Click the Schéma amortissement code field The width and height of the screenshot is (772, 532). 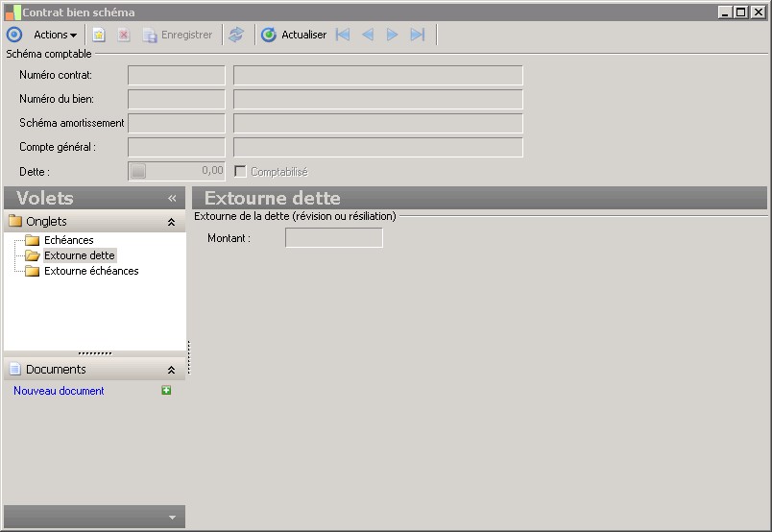(177, 123)
